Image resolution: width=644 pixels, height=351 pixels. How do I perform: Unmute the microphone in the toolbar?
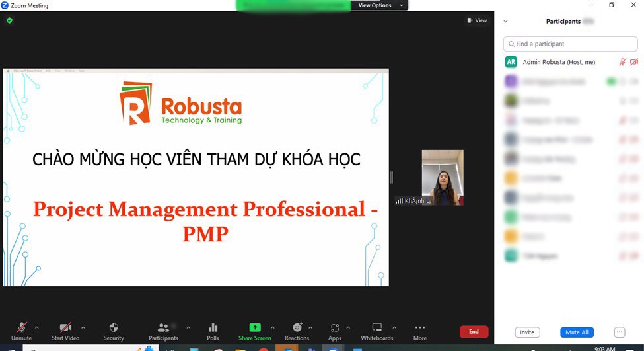[21, 331]
